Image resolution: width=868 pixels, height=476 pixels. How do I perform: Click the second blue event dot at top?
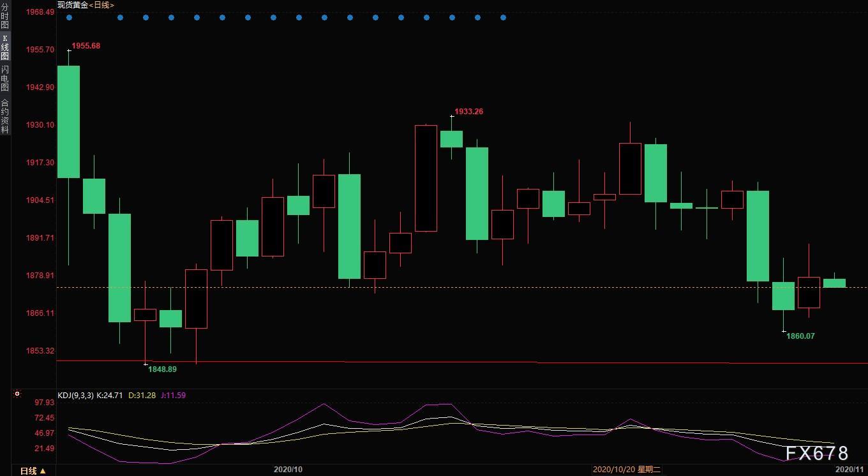click(x=120, y=18)
